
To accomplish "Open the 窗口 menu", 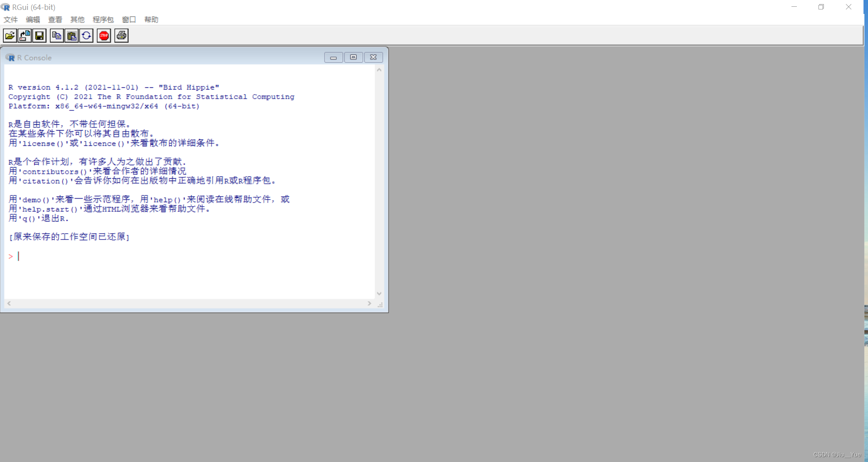I will 129,20.
